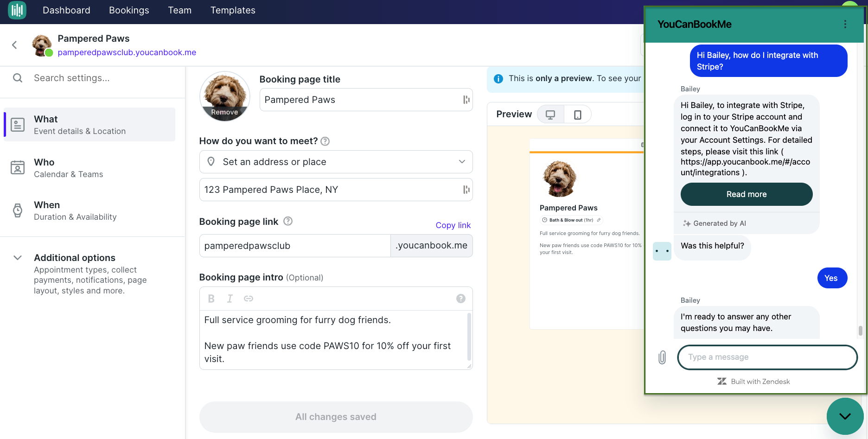Remove the profile picture
The image size is (868, 439).
coord(224,112)
